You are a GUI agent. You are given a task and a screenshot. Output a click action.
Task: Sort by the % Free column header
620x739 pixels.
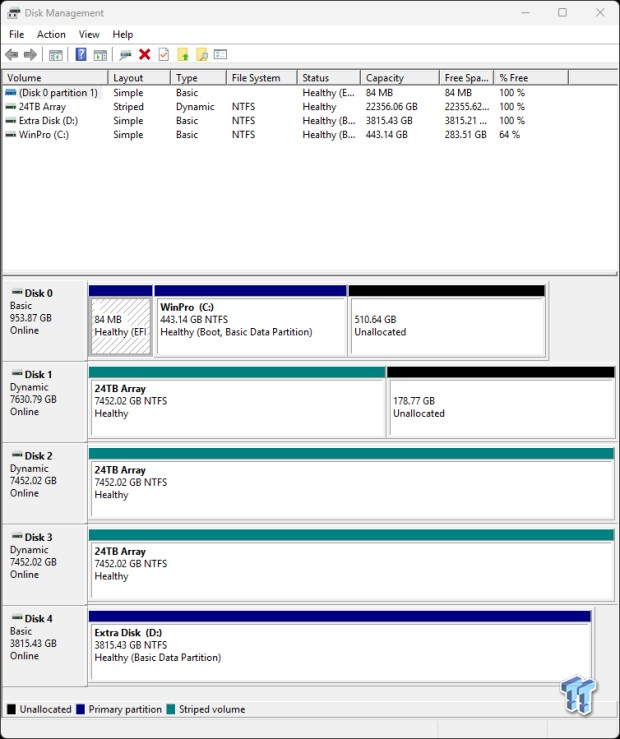[531, 78]
